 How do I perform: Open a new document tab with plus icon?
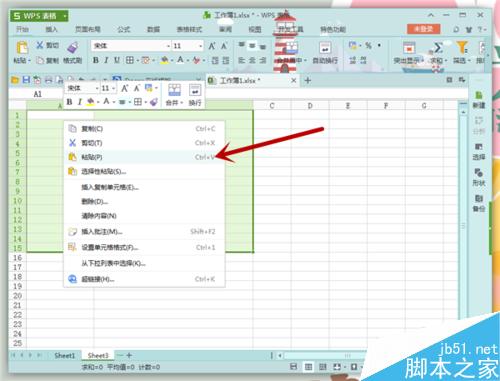[308, 80]
